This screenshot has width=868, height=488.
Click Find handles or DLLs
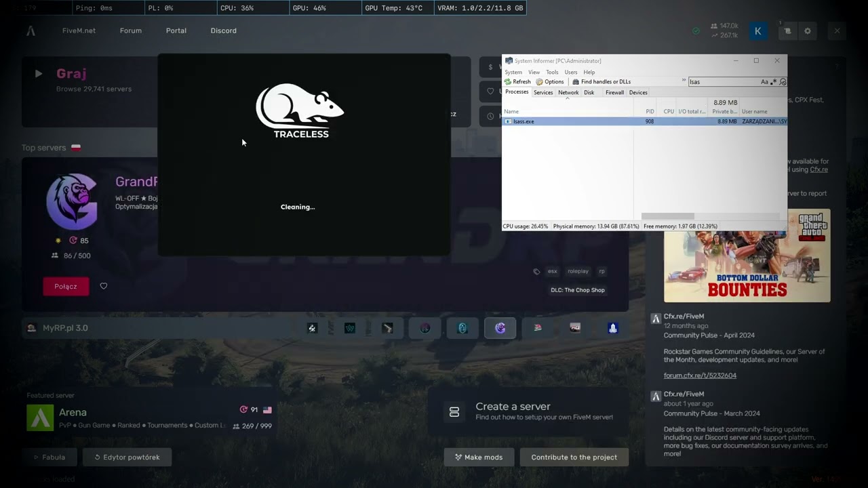[x=601, y=81]
